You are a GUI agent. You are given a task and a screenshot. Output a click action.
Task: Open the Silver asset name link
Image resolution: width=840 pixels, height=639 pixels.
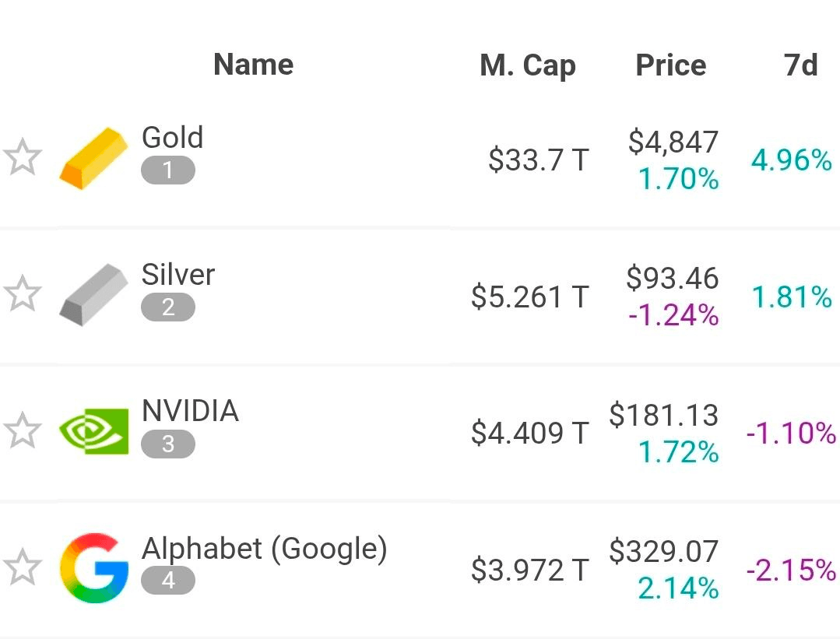178,274
